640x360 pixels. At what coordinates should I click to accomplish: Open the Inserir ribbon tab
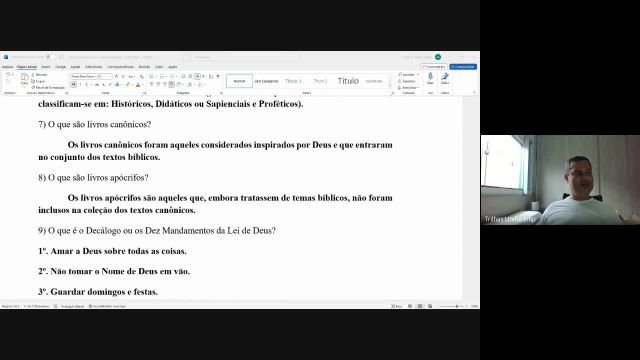(46, 67)
